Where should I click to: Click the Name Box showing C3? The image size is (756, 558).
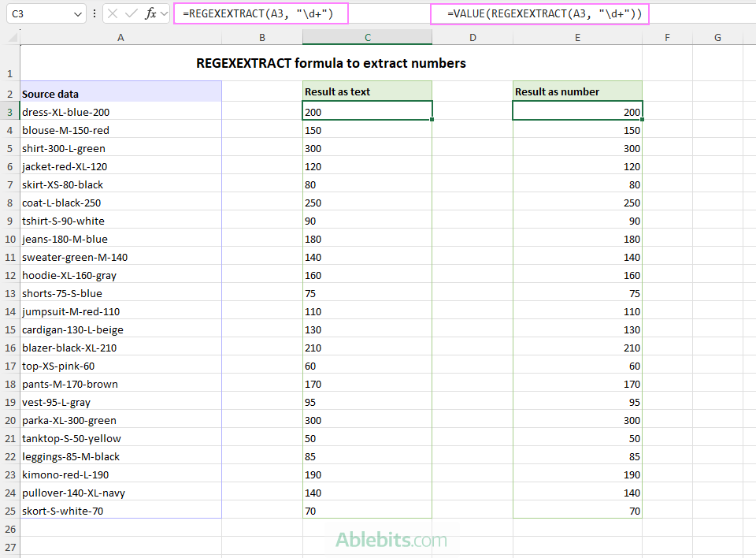tap(46, 13)
